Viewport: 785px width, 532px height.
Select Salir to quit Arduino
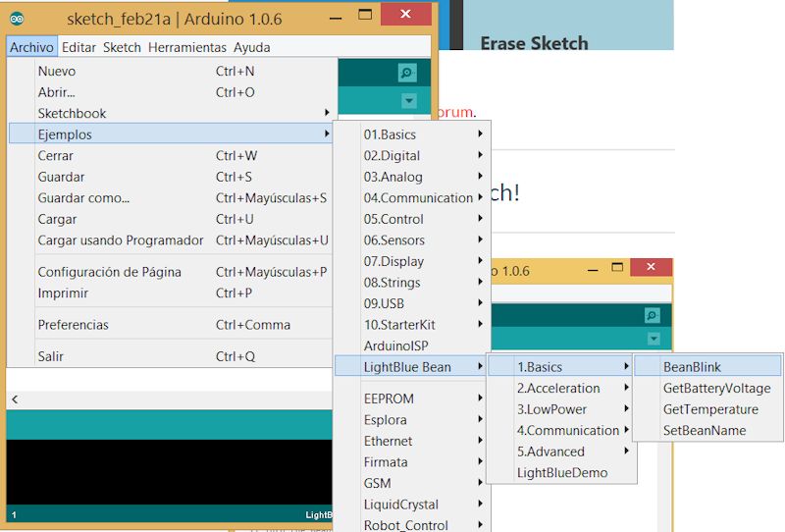(x=170, y=356)
